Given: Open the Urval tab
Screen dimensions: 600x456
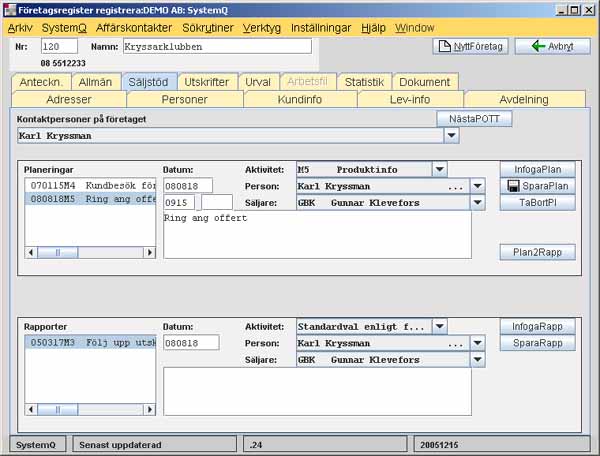Looking at the screenshot, I should (258, 82).
